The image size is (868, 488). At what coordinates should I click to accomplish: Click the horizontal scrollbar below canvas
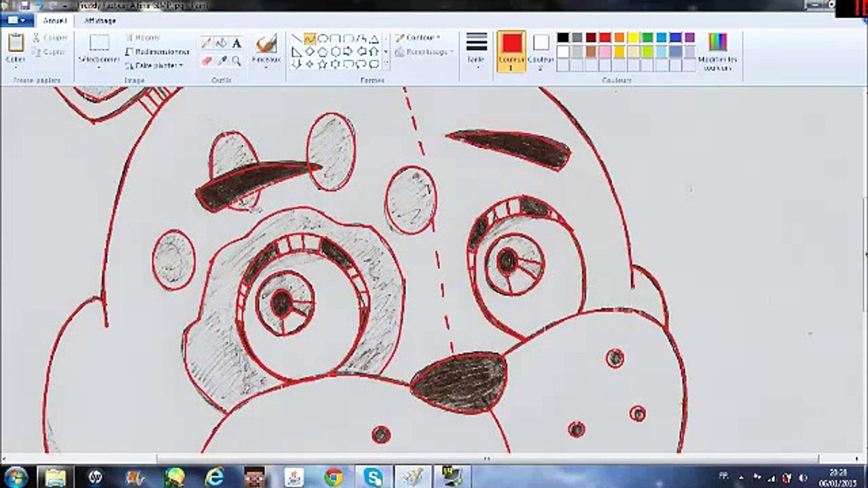pyautogui.click(x=487, y=459)
